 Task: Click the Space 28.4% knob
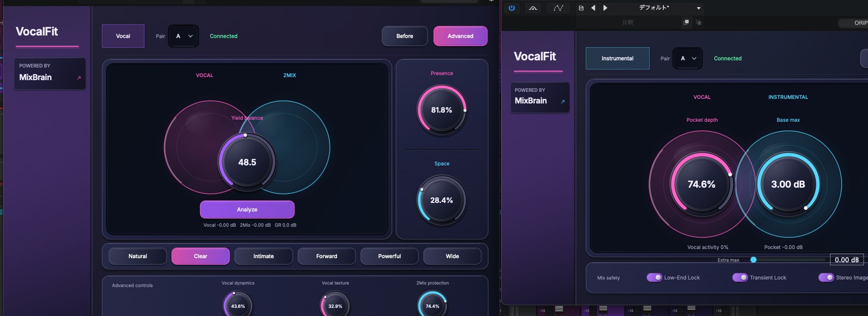[442, 200]
